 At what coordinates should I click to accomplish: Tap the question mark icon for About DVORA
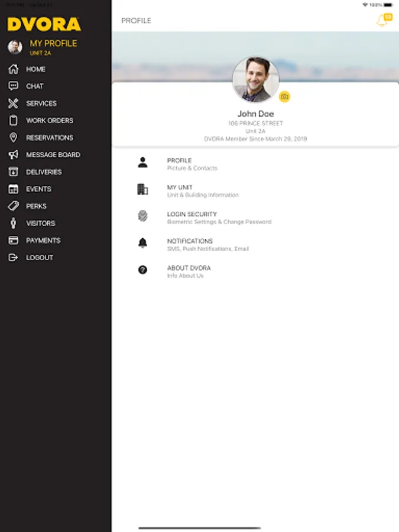(143, 270)
